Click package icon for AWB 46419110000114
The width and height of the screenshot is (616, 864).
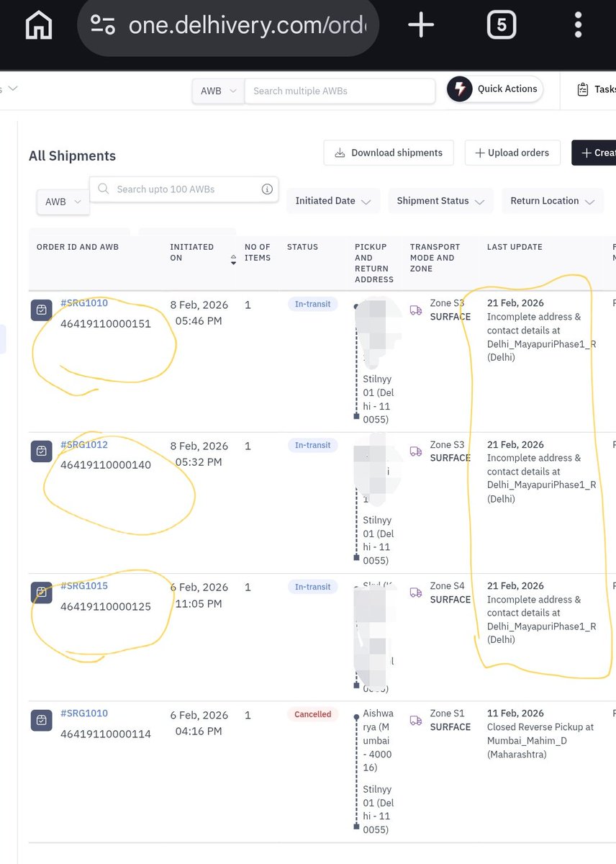click(42, 720)
